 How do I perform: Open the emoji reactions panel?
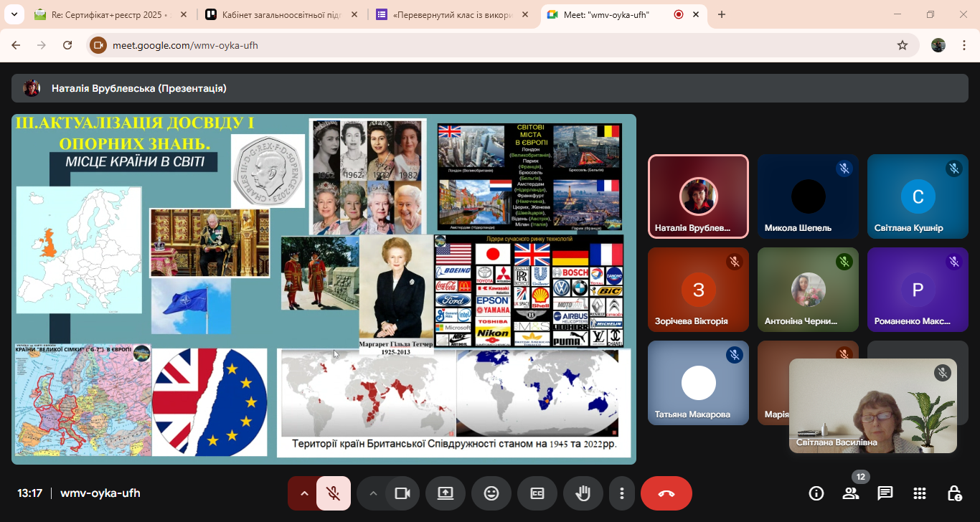pos(491,493)
